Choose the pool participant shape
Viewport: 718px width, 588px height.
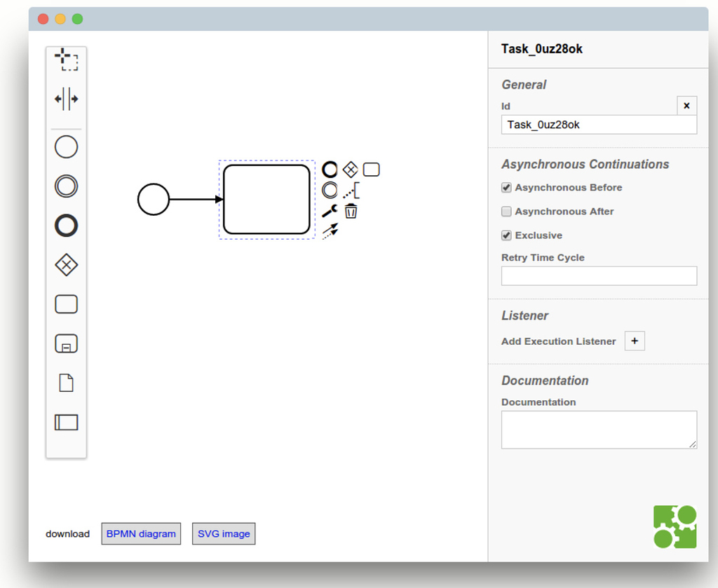click(66, 422)
